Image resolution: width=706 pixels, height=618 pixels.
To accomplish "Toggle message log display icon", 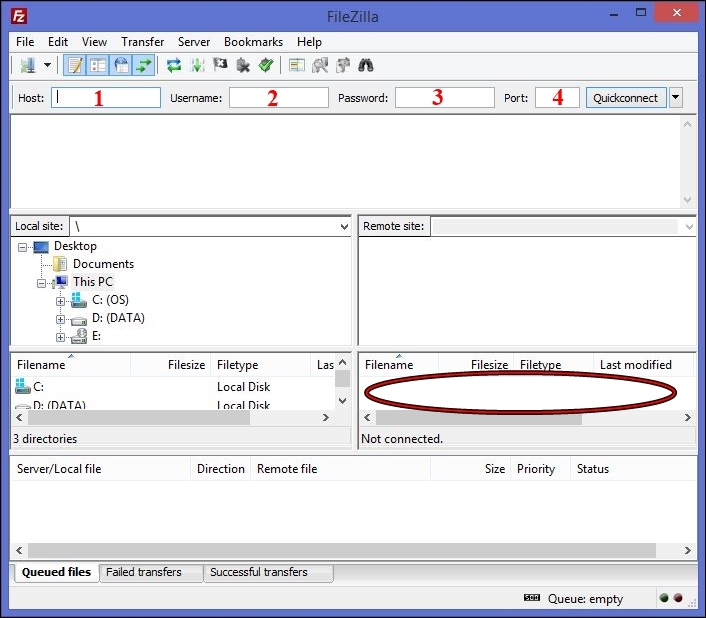I will (x=75, y=66).
